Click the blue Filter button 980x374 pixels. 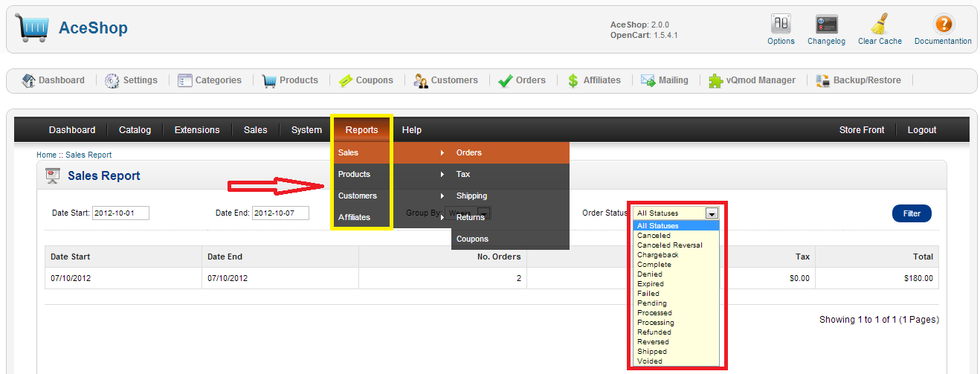point(912,213)
